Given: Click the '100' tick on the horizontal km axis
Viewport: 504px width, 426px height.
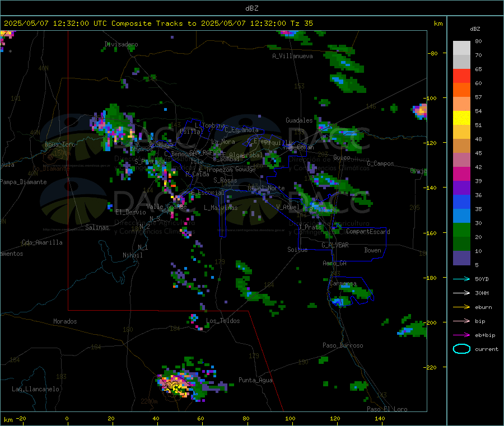Looking at the screenshot, I should point(290,418).
